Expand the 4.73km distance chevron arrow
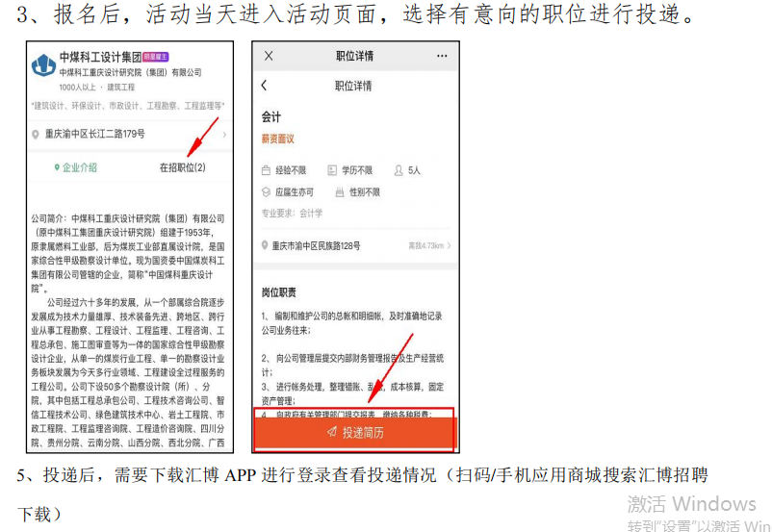Screen dimensions: 772x532 449,245
